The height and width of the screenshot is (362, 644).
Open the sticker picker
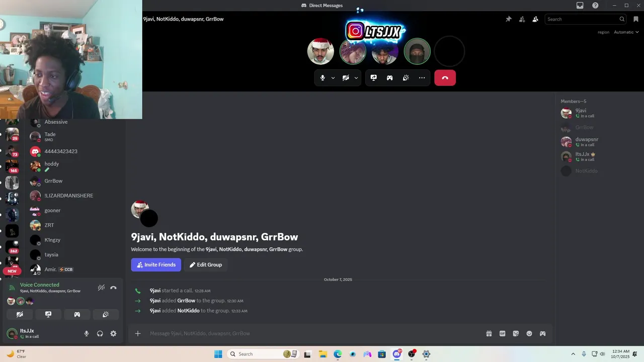[516, 333]
